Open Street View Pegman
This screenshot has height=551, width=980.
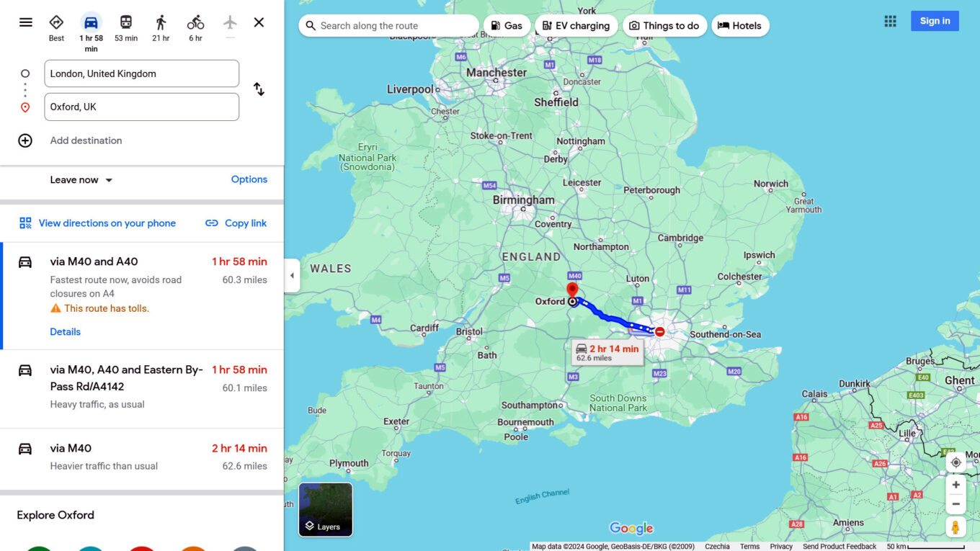point(955,527)
